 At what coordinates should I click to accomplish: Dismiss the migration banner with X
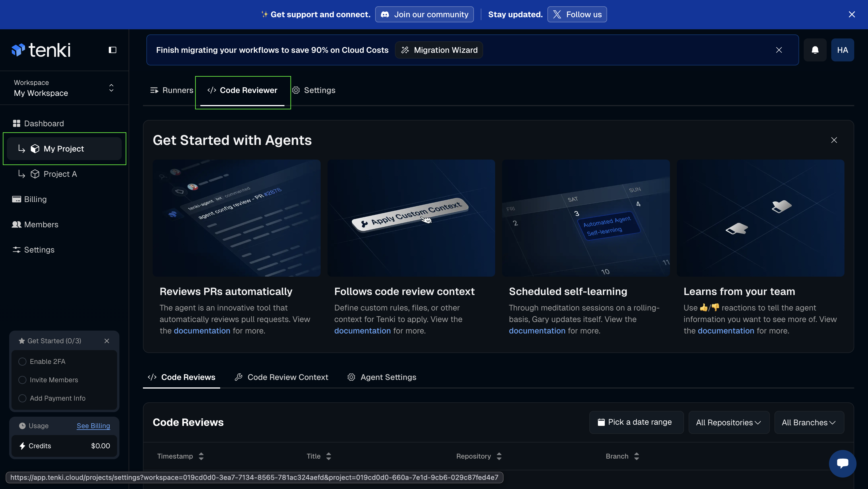tap(779, 50)
